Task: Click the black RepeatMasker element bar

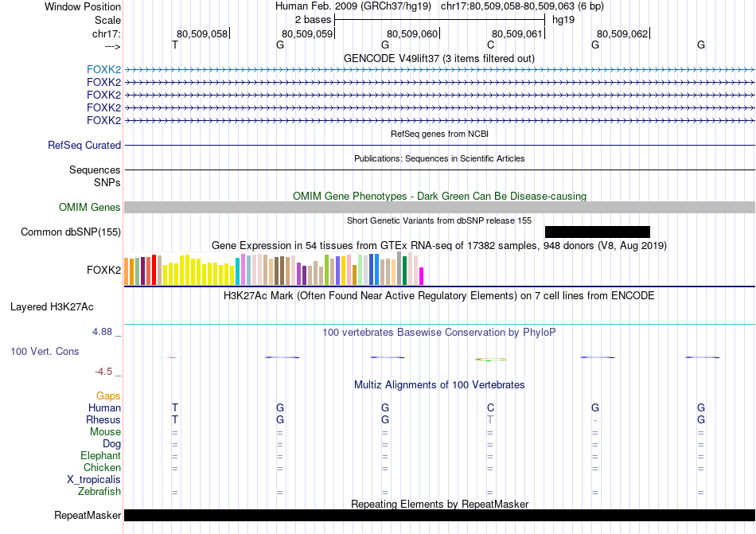Action: [x=439, y=516]
